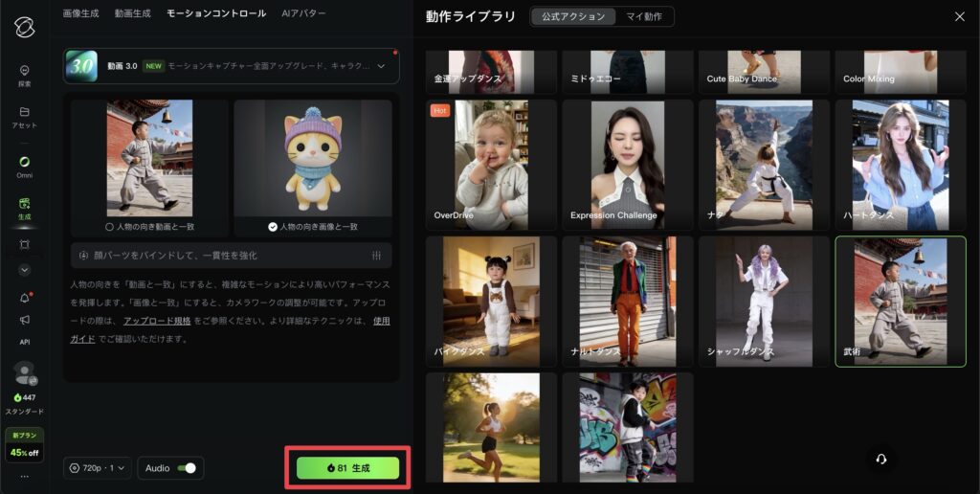Open the アセット (Assets) folder icon
Image resolution: width=980 pixels, height=494 pixels.
point(24,112)
